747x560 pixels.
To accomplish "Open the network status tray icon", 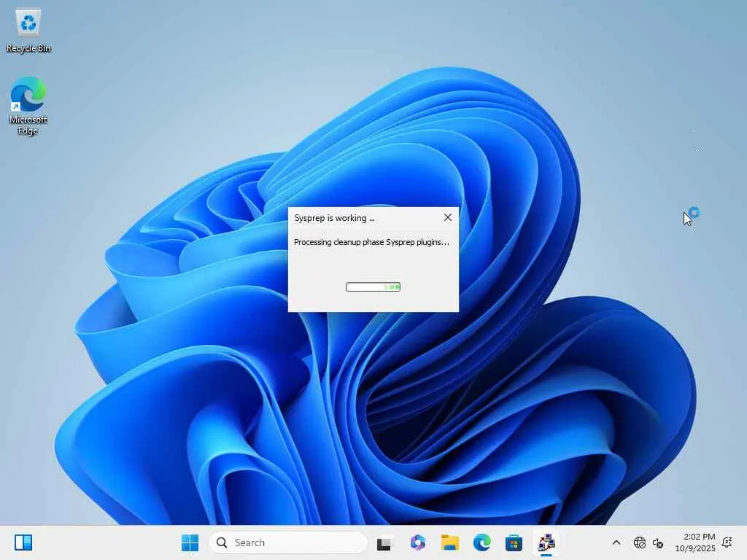I will 639,542.
